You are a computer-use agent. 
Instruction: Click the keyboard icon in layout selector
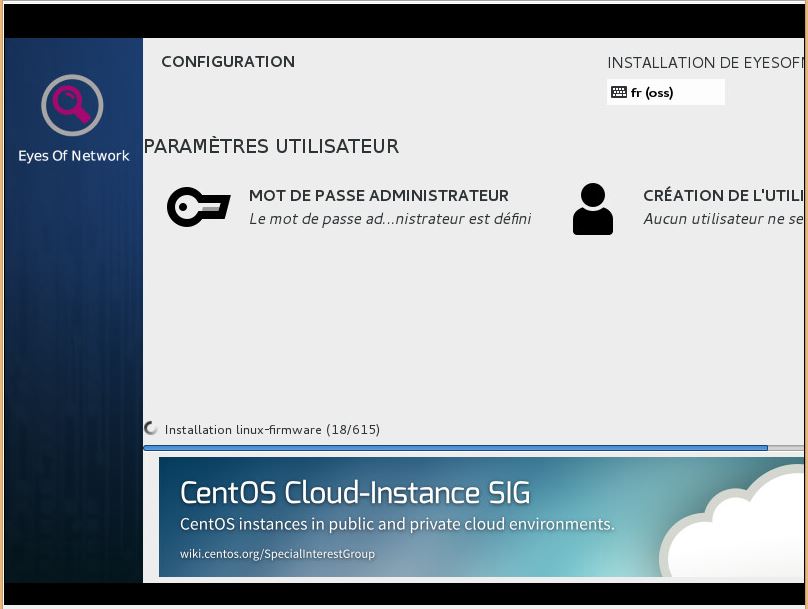[618, 92]
